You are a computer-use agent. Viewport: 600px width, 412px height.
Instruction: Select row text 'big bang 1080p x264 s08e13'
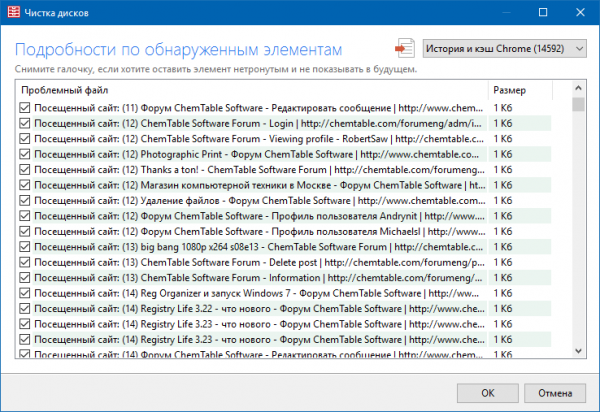[199, 247]
